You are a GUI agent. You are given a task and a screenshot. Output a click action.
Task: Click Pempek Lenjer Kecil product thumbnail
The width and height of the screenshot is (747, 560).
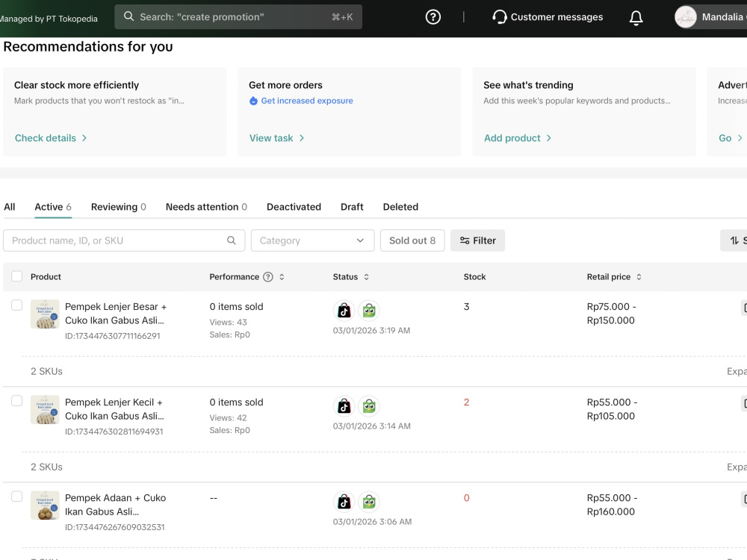pyautogui.click(x=45, y=409)
